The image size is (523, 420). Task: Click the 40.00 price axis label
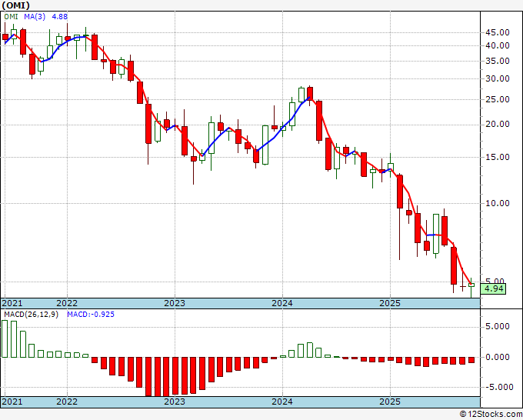click(x=498, y=45)
